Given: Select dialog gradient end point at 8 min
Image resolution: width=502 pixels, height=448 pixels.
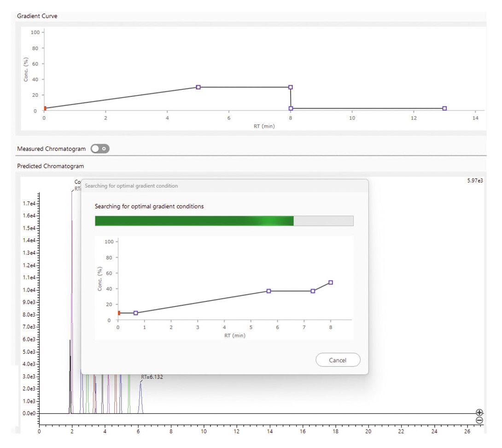Looking at the screenshot, I should pos(331,283).
